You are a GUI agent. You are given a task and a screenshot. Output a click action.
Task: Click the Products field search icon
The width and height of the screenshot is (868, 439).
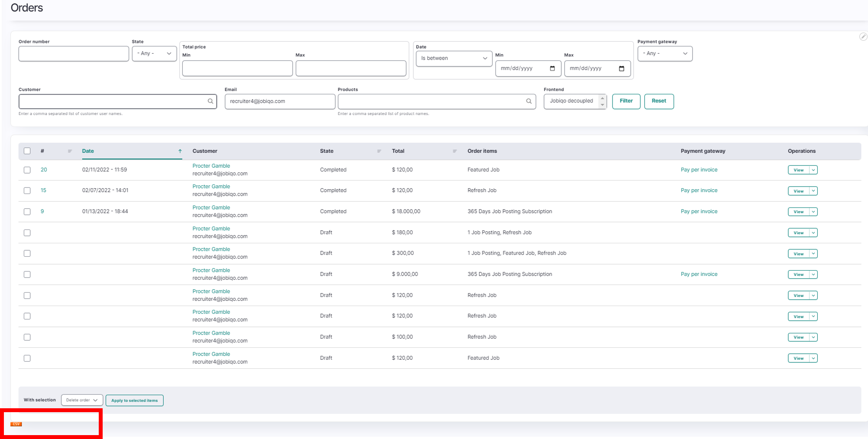tap(529, 101)
